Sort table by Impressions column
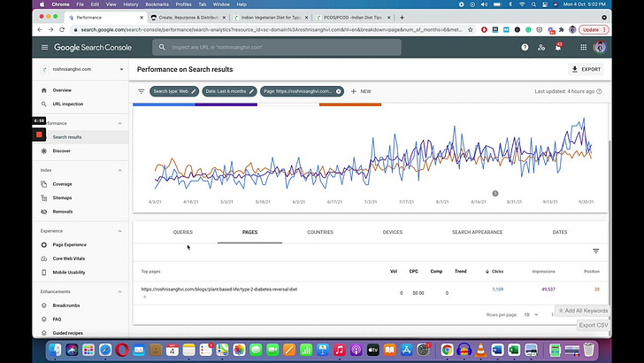 [x=543, y=271]
